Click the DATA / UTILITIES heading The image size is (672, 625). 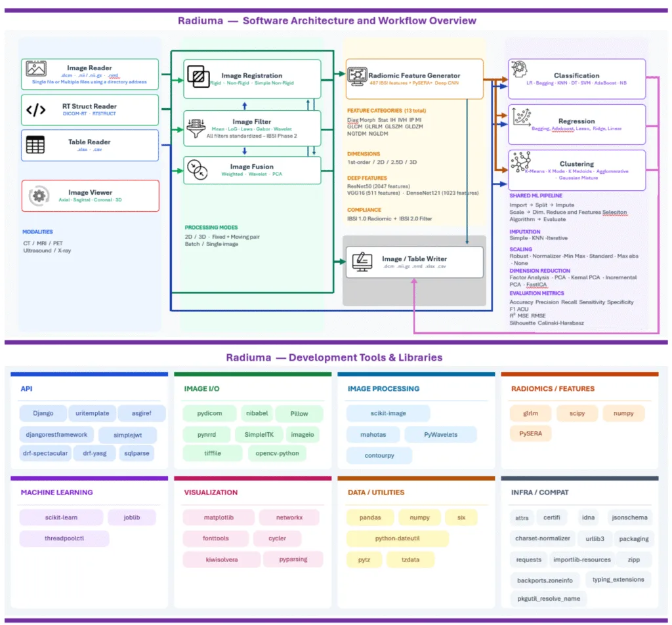pyautogui.click(x=376, y=493)
